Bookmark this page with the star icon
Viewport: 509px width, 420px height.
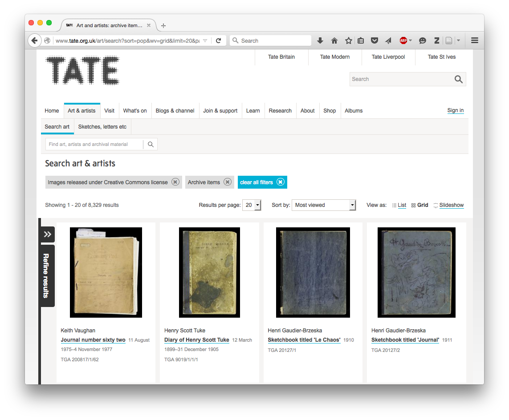pos(349,40)
